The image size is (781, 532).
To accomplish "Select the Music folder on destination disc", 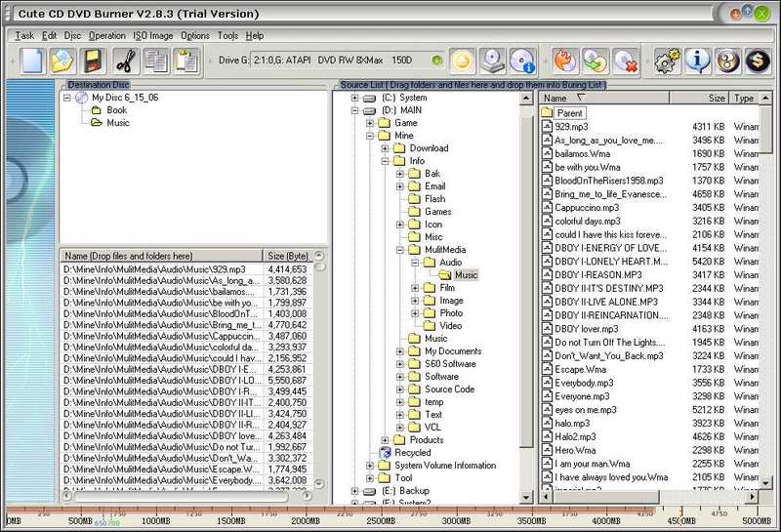I will pyautogui.click(x=110, y=123).
